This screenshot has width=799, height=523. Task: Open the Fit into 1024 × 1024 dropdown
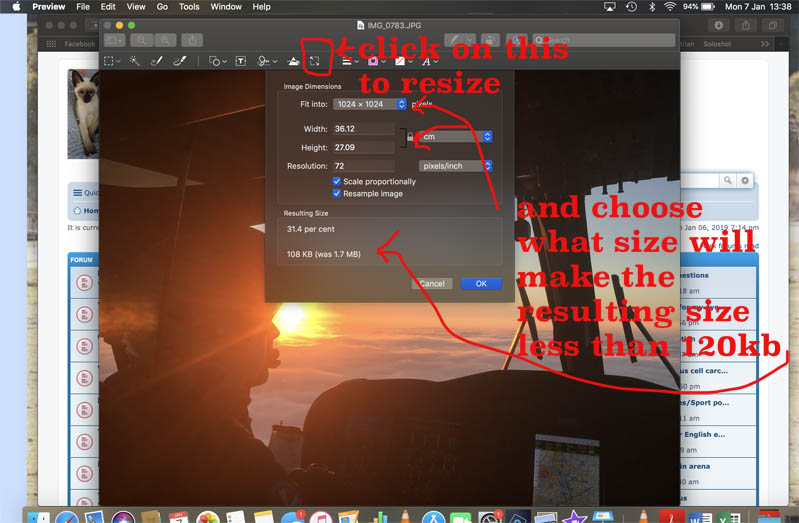(x=369, y=104)
